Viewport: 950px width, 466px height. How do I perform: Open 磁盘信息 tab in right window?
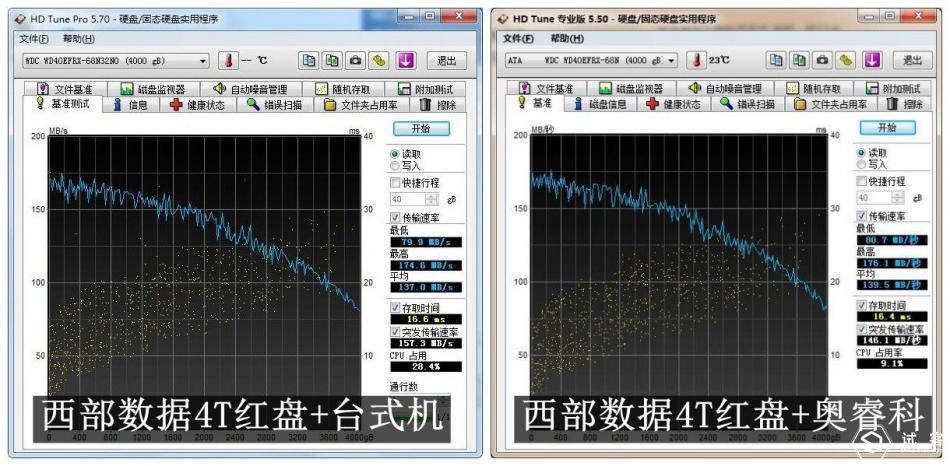pyautogui.click(x=599, y=104)
